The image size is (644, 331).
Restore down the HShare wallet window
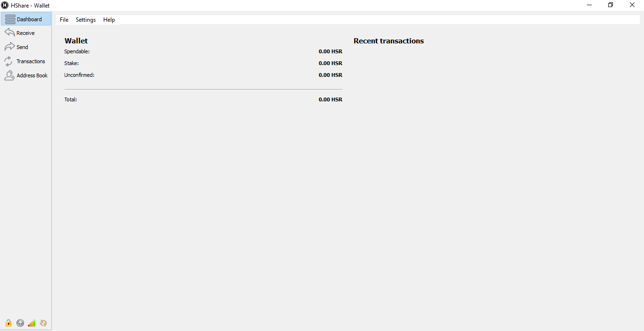pos(611,5)
